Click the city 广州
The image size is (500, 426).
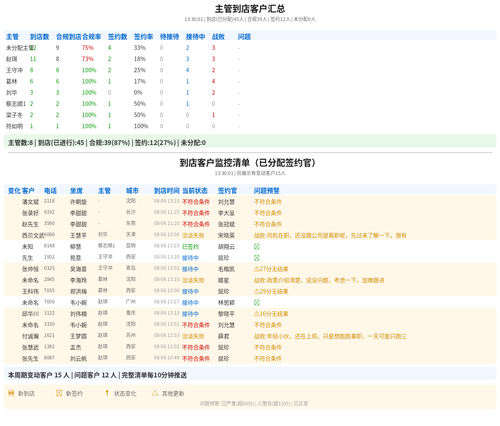tap(131, 302)
